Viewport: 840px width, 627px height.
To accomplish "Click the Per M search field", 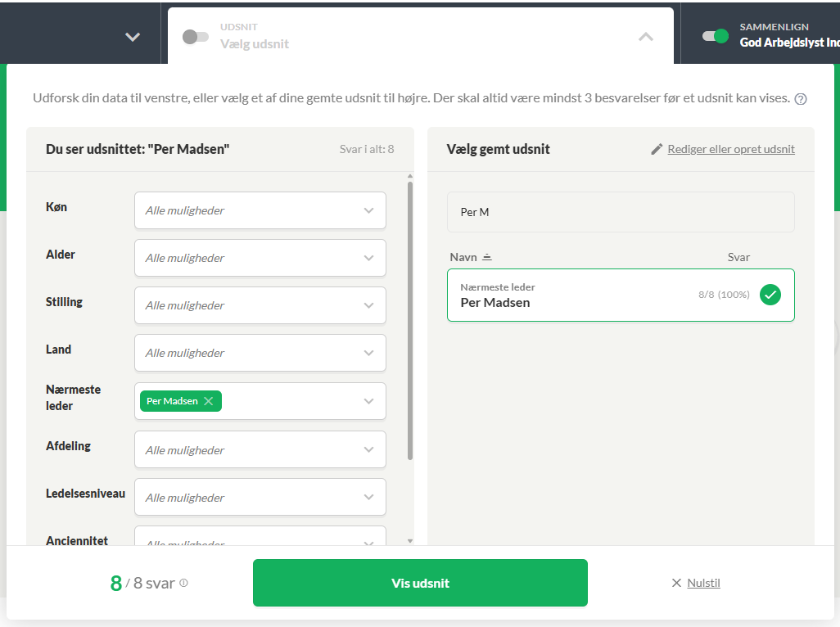I will 621,212.
